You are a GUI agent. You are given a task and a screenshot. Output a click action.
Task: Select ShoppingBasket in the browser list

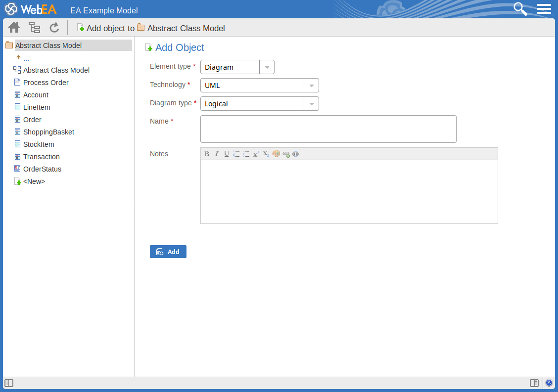(48, 132)
